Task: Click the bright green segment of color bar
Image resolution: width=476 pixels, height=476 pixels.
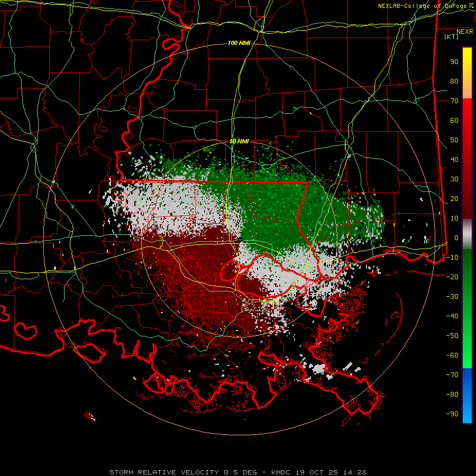Action: [467, 349]
